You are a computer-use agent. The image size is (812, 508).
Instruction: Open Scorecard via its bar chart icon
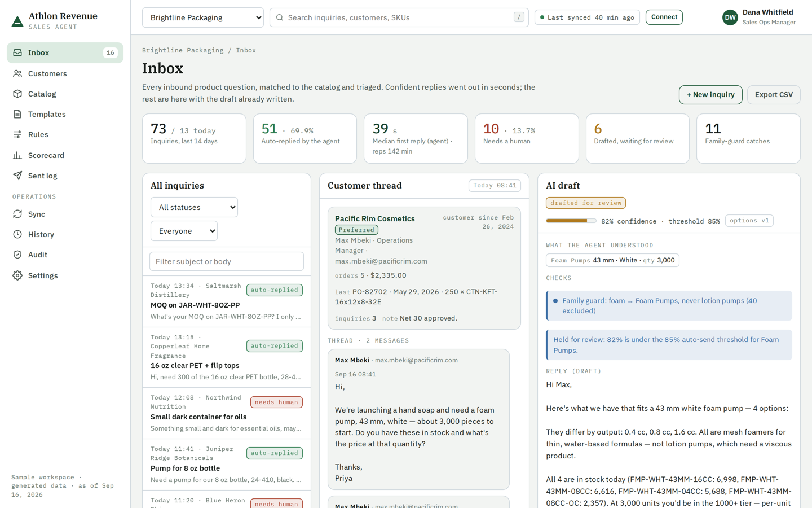(x=17, y=155)
